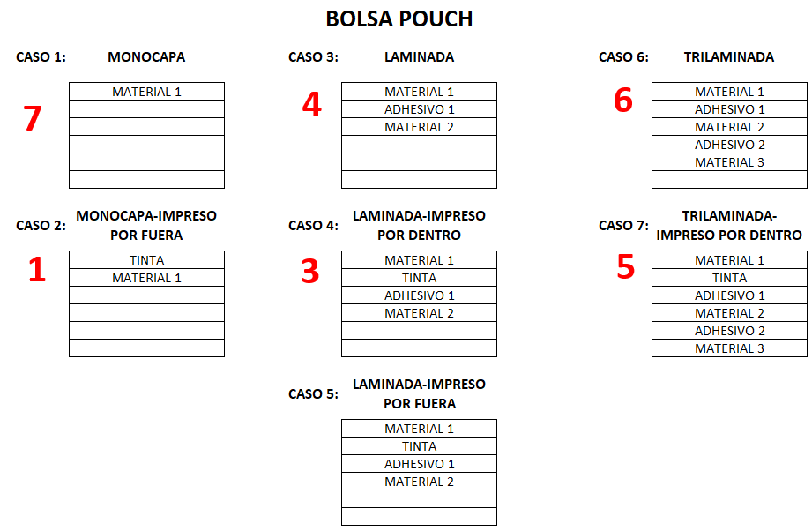This screenshot has width=812, height=531.
Task: Select the red number 4 next to Laminada table
Action: pyautogui.click(x=312, y=103)
